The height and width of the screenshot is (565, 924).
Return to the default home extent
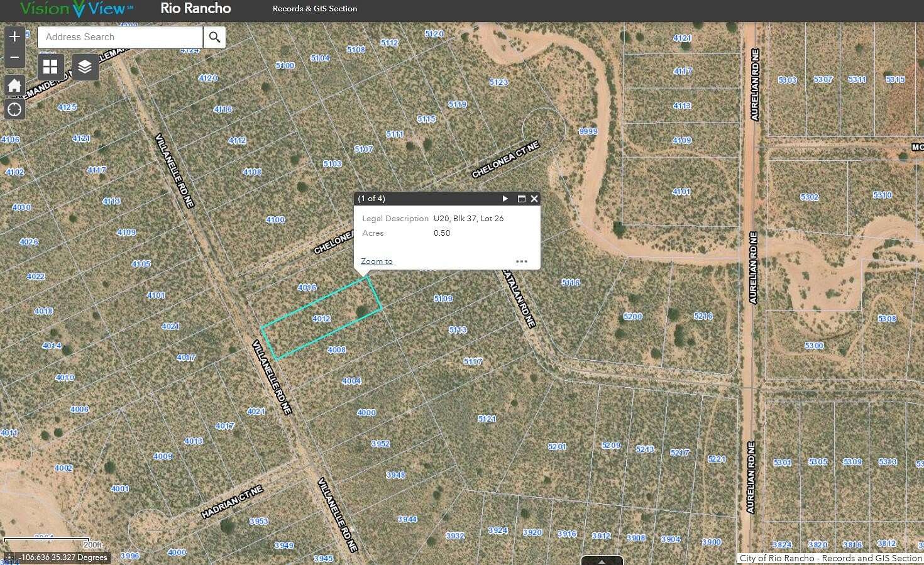coord(14,85)
